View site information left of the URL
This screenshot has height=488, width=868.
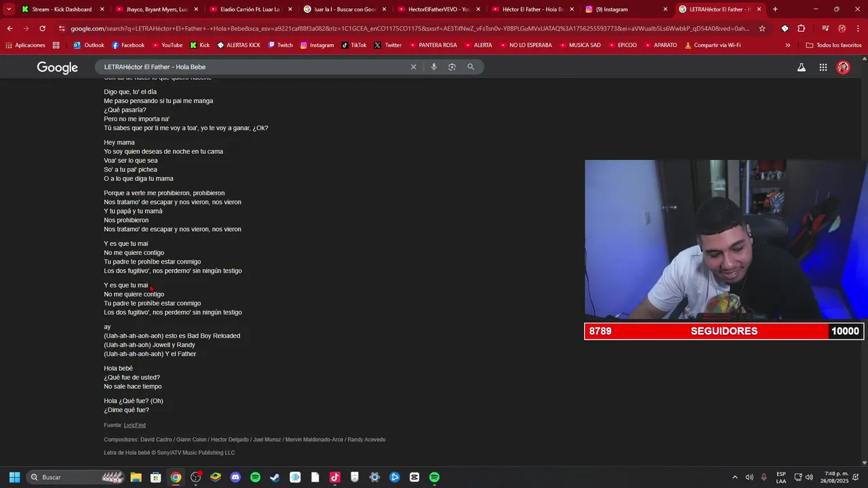(62, 28)
